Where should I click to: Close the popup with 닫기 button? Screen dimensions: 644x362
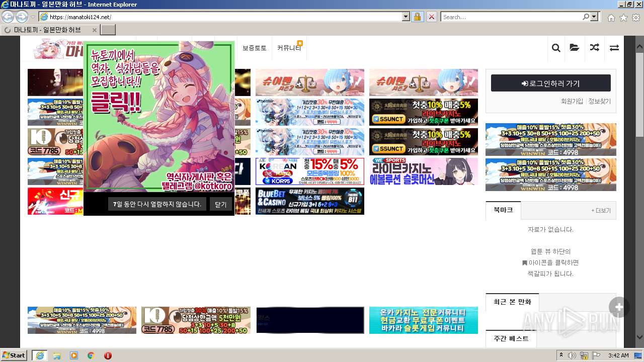point(221,204)
